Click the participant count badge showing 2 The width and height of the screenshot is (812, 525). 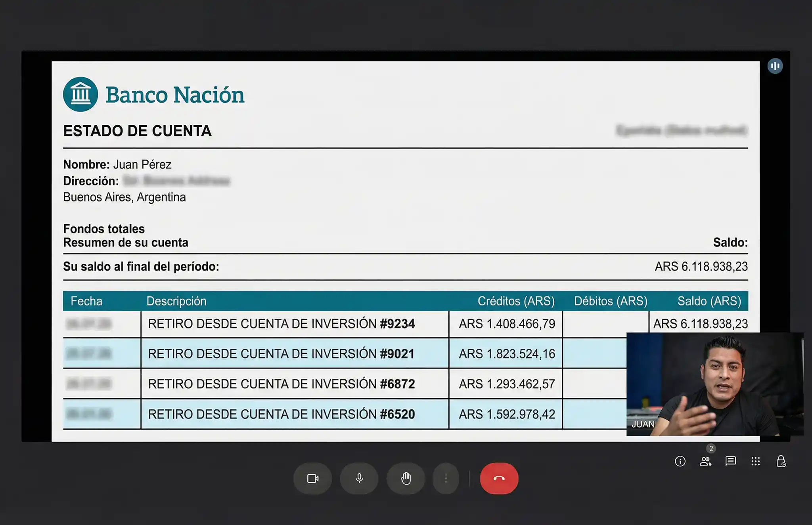(x=711, y=449)
